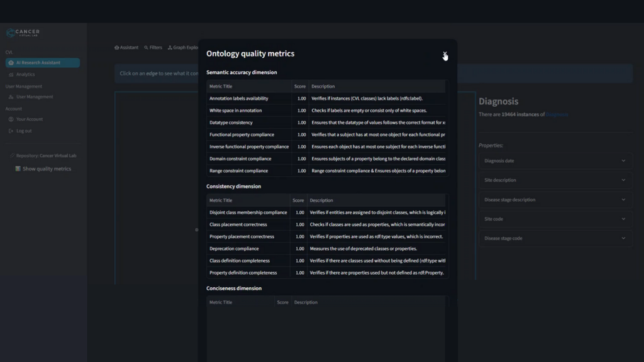Open the Graph Explorer tab

(x=184, y=48)
